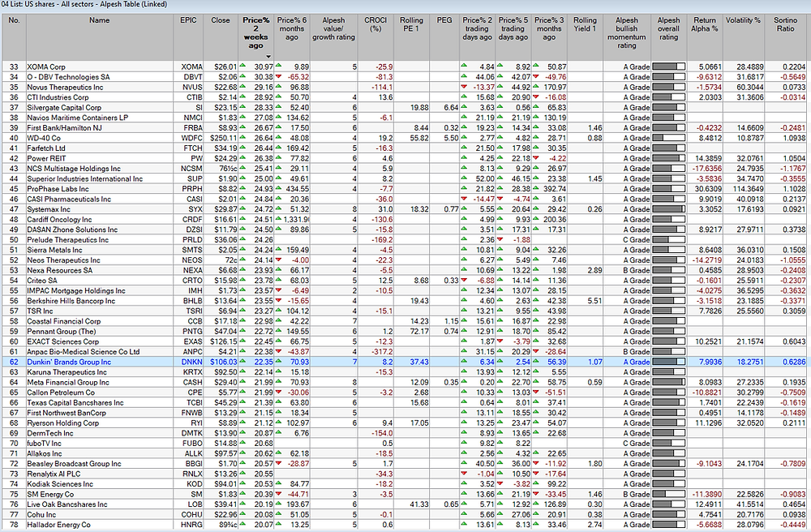
Task: Click the NVUS ticker cell
Action: (188, 87)
